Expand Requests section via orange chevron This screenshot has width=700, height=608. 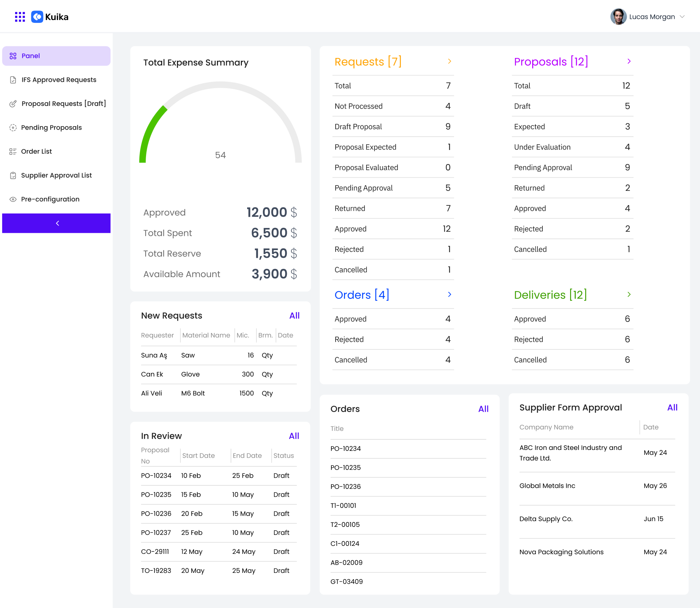[x=449, y=61]
